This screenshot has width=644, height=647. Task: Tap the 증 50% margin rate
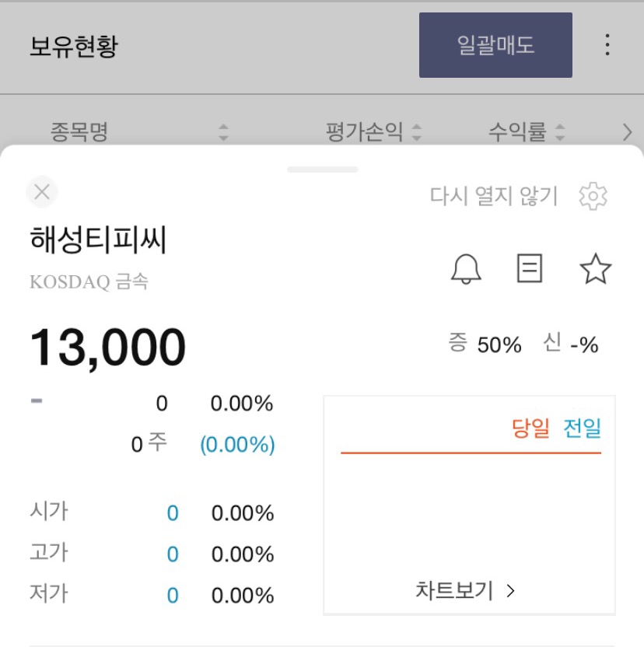[x=485, y=344]
